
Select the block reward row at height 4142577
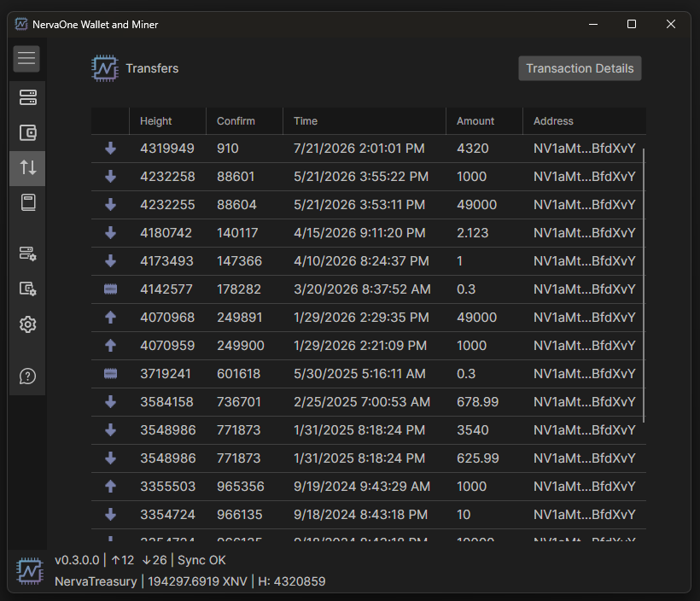[x=368, y=289]
